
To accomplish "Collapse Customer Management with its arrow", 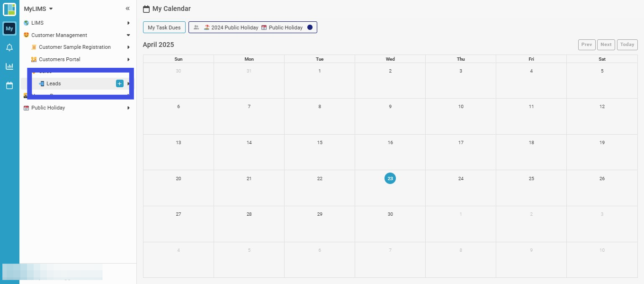I will (x=128, y=35).
